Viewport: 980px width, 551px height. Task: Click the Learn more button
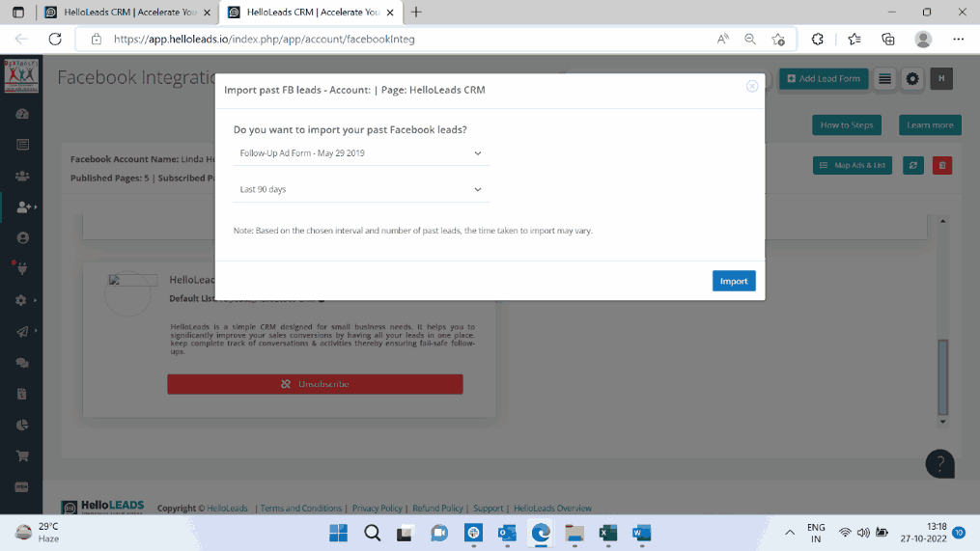(x=930, y=124)
